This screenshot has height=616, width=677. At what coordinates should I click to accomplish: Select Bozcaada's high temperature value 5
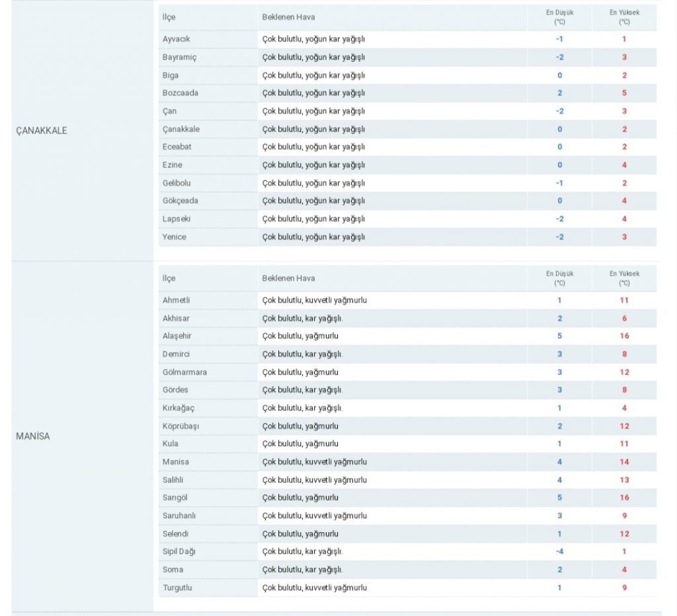pyautogui.click(x=624, y=93)
